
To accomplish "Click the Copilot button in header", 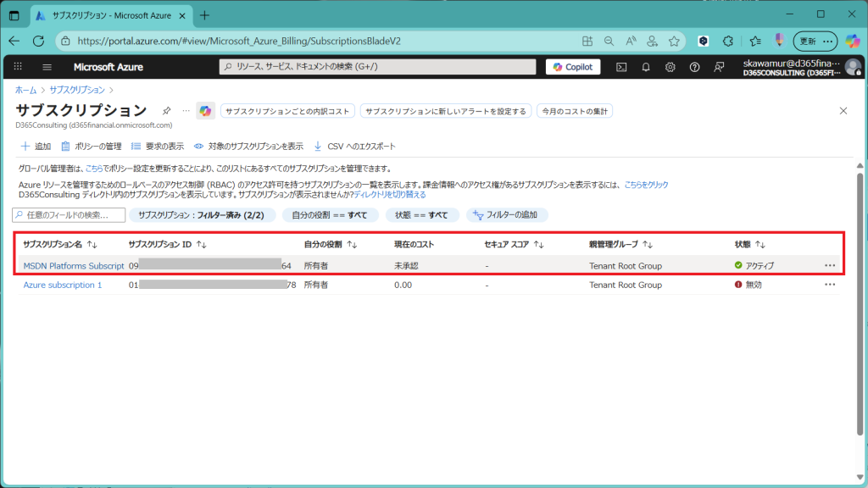I will (573, 67).
